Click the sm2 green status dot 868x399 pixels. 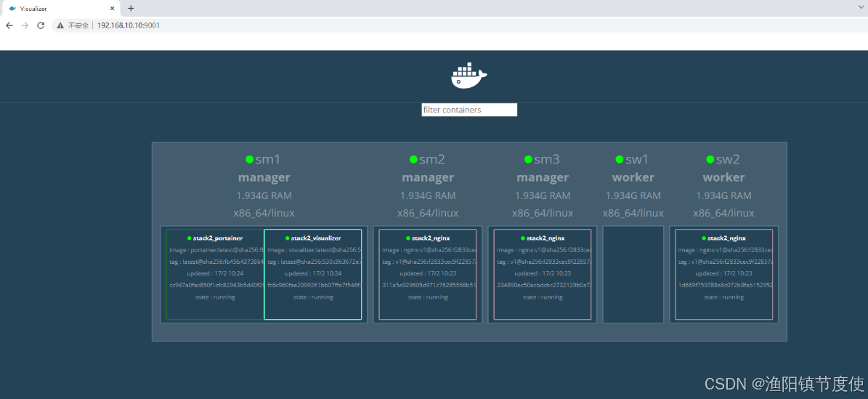(x=413, y=160)
